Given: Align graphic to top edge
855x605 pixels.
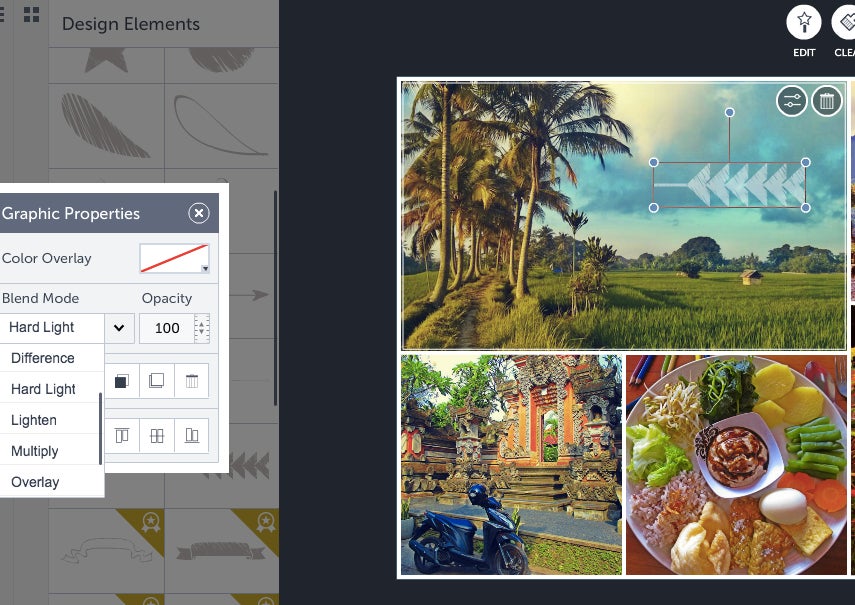Looking at the screenshot, I should tap(122, 435).
